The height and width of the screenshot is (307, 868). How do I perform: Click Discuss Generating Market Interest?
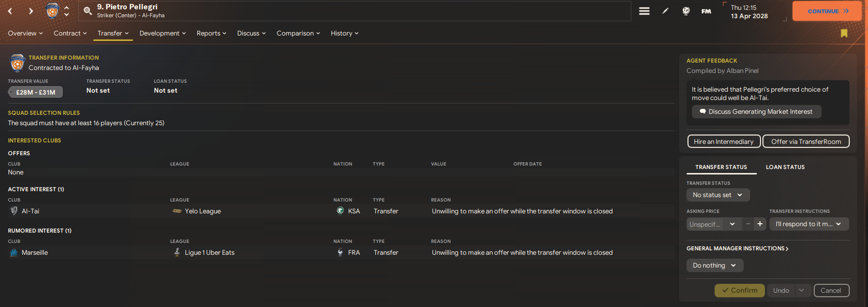click(x=756, y=112)
